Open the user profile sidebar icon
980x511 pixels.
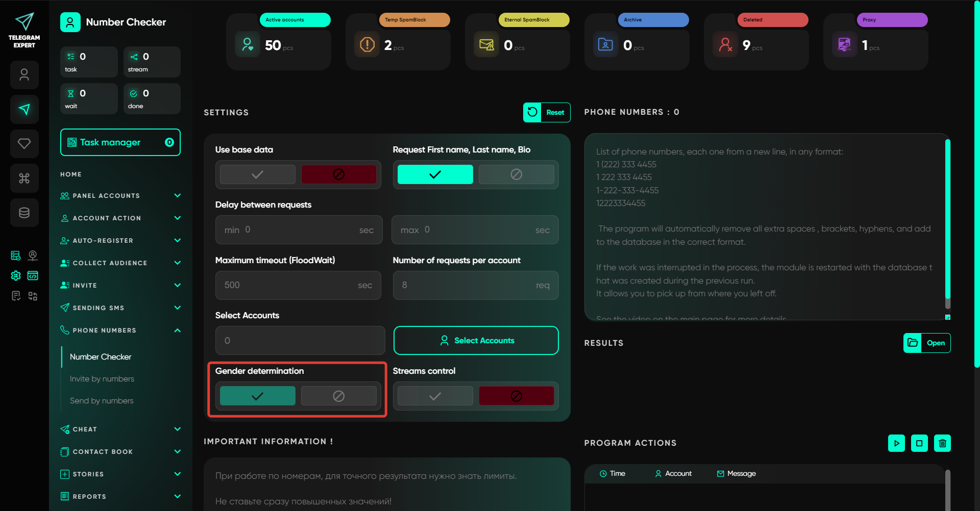click(24, 75)
